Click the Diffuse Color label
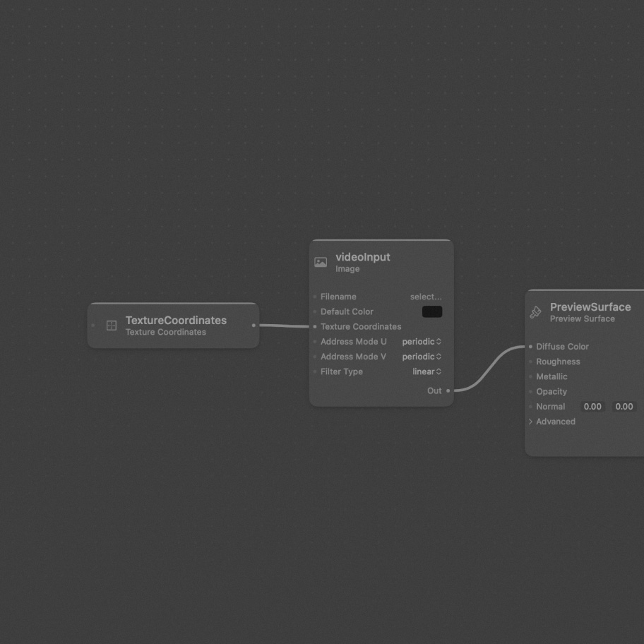 562,347
